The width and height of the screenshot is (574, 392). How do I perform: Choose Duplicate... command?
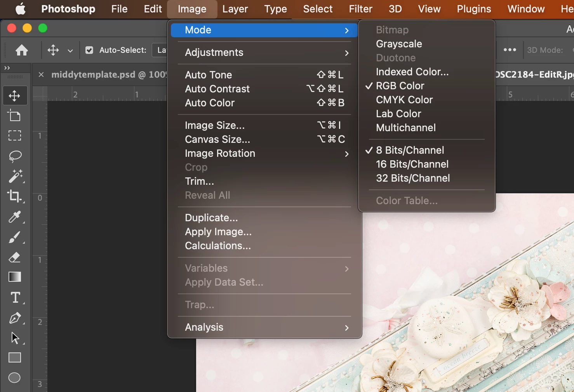pyautogui.click(x=264, y=218)
